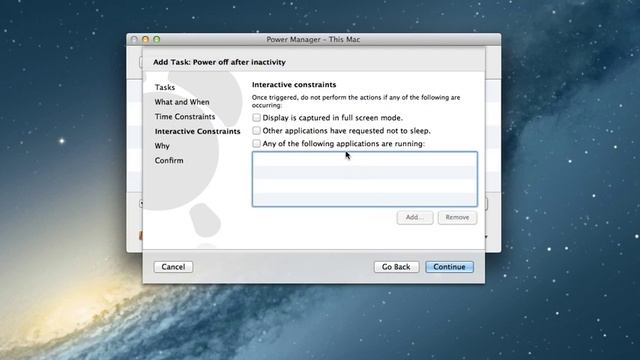Tick Any of the following applications are running
Viewport: 640px width, 360px height.
coord(256,144)
